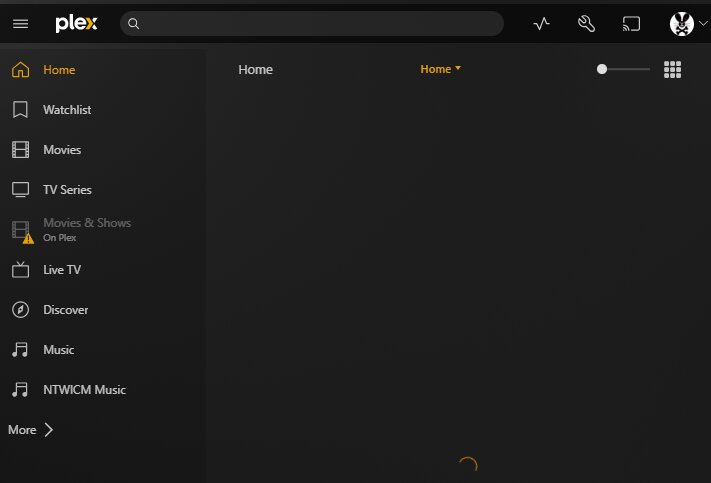Click the Movies film strip icon

point(20,150)
